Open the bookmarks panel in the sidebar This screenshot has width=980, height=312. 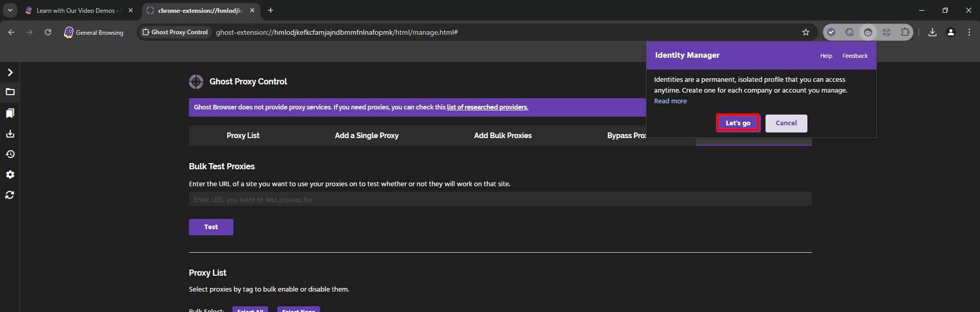point(10,113)
